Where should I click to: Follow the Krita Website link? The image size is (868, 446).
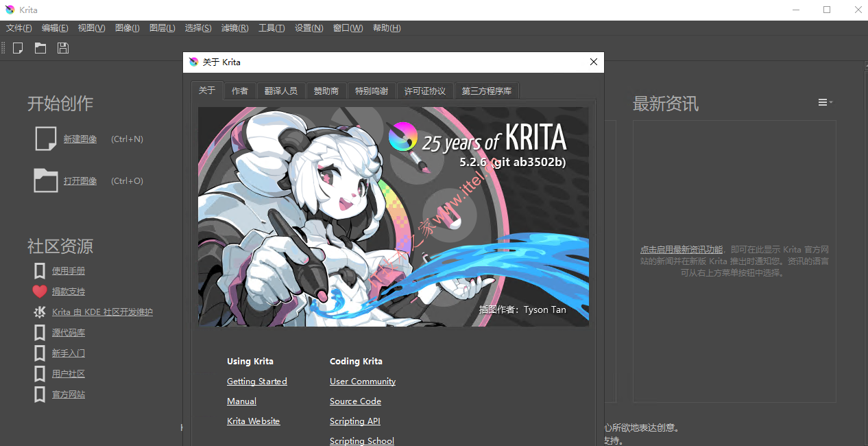[254, 421]
